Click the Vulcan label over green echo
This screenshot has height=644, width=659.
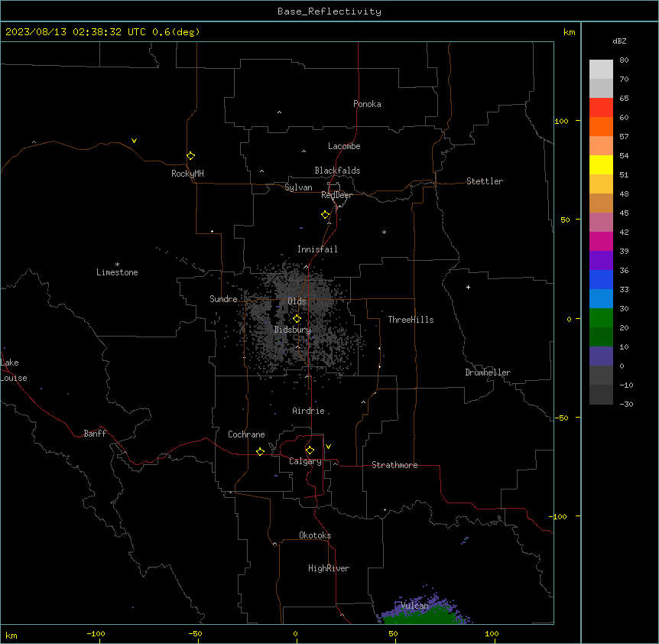pyautogui.click(x=414, y=606)
